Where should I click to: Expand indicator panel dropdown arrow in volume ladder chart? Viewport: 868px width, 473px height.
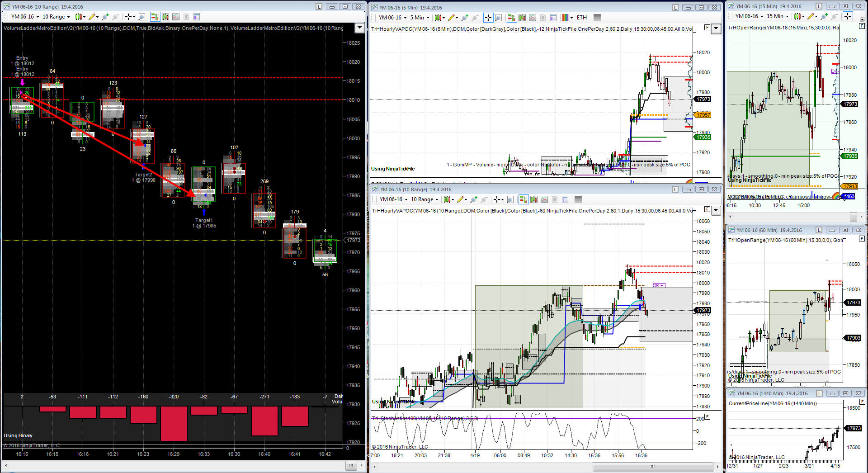coord(359,28)
